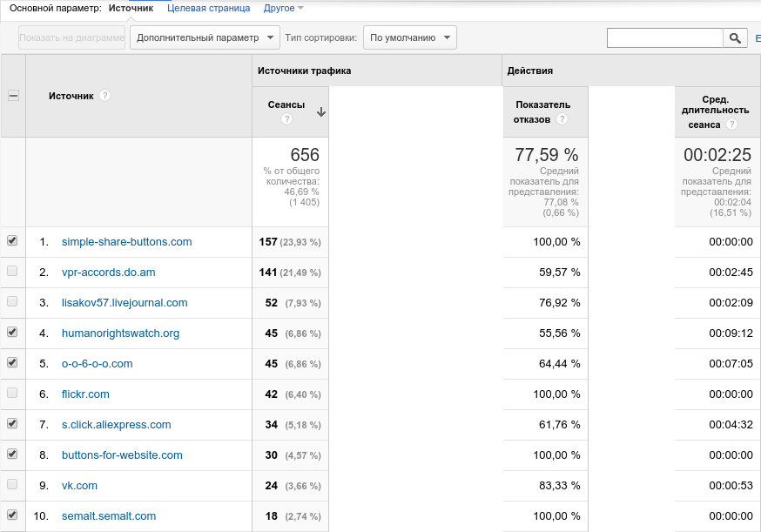This screenshot has width=761, height=532.
Task: Select the Источник primary parameter tab
Action: click(131, 8)
